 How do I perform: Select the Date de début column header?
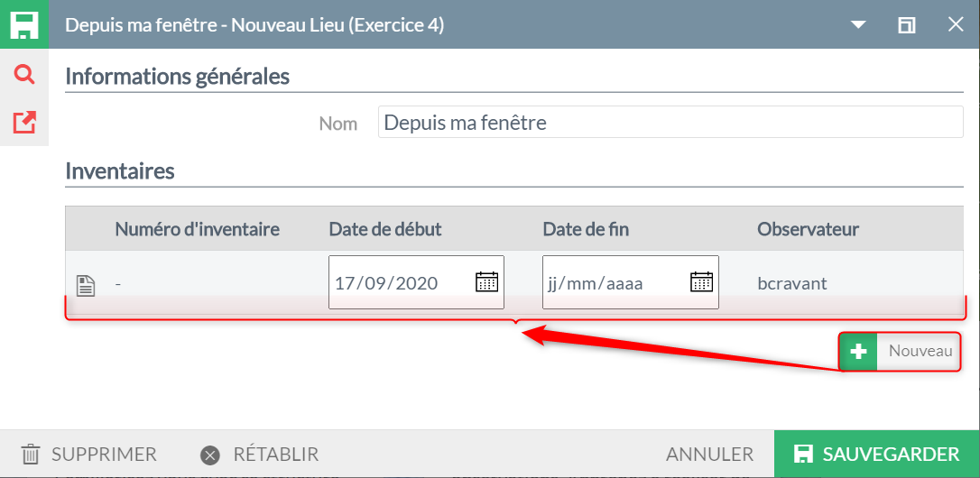(385, 229)
